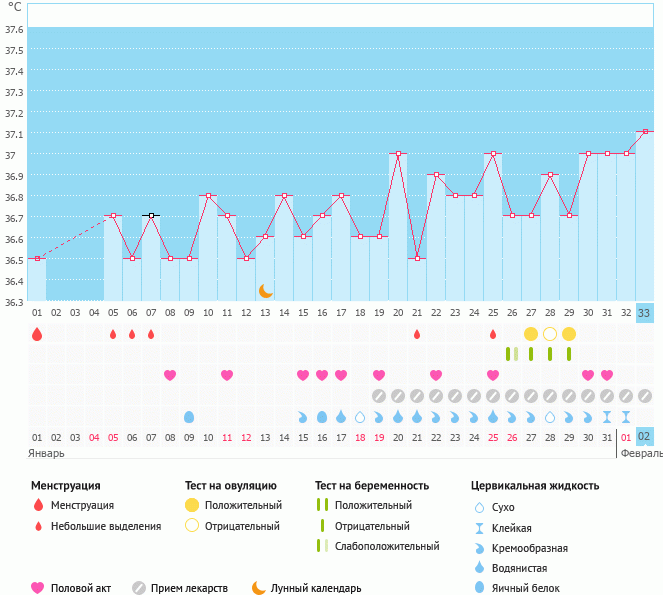Click the intercourse heart on cycle day 31
Screen dimensions: 663x595
(607, 375)
